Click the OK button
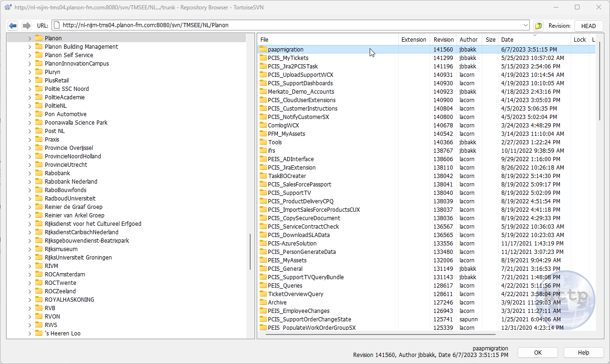The image size is (610, 364). tap(537, 353)
